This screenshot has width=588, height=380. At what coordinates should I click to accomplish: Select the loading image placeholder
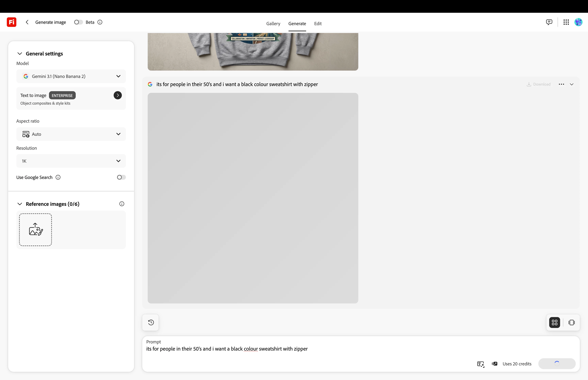(253, 198)
